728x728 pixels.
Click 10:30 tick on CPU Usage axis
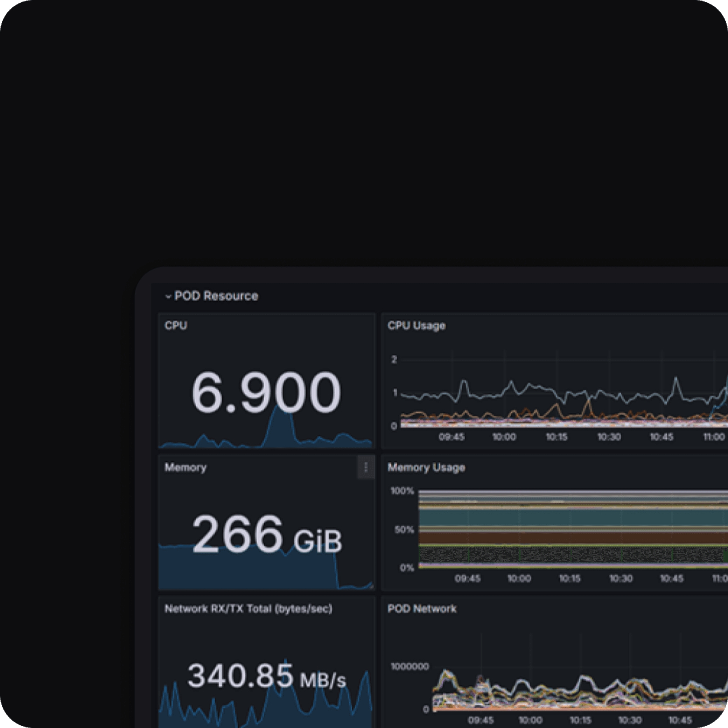pyautogui.click(x=609, y=437)
